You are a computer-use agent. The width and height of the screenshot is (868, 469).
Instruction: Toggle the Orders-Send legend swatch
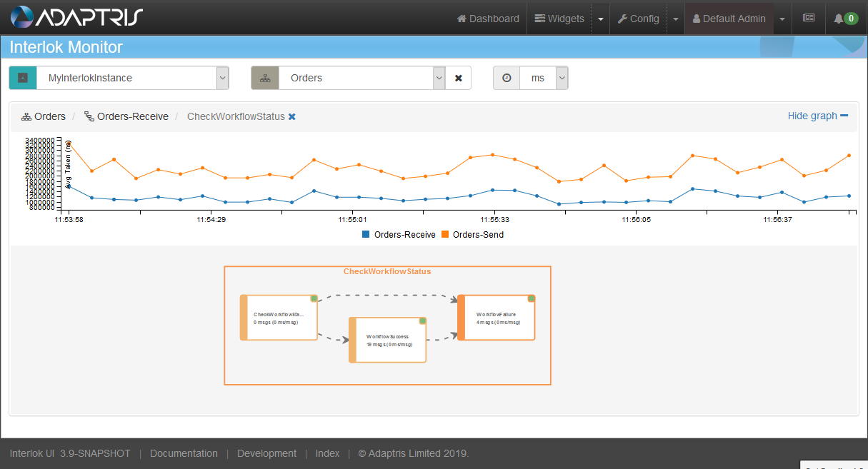[444, 234]
